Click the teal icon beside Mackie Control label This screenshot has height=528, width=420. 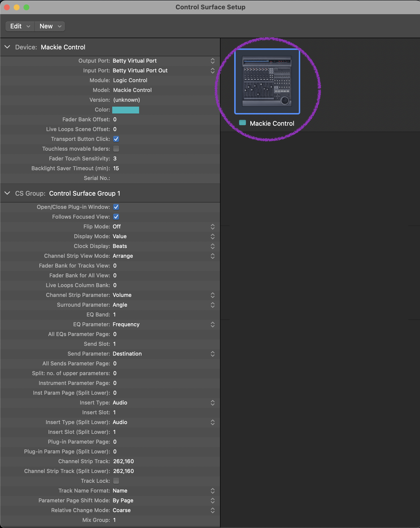click(242, 123)
